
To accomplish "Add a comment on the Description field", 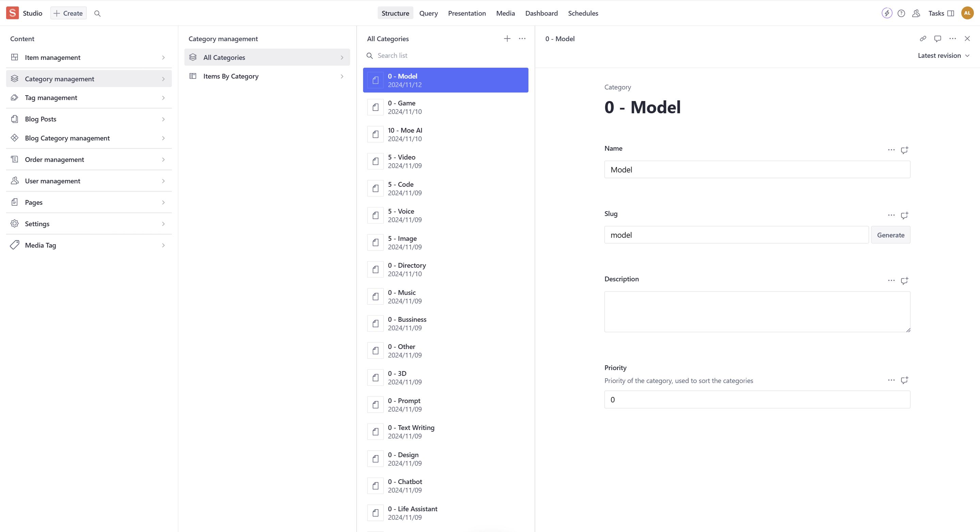I will point(904,281).
